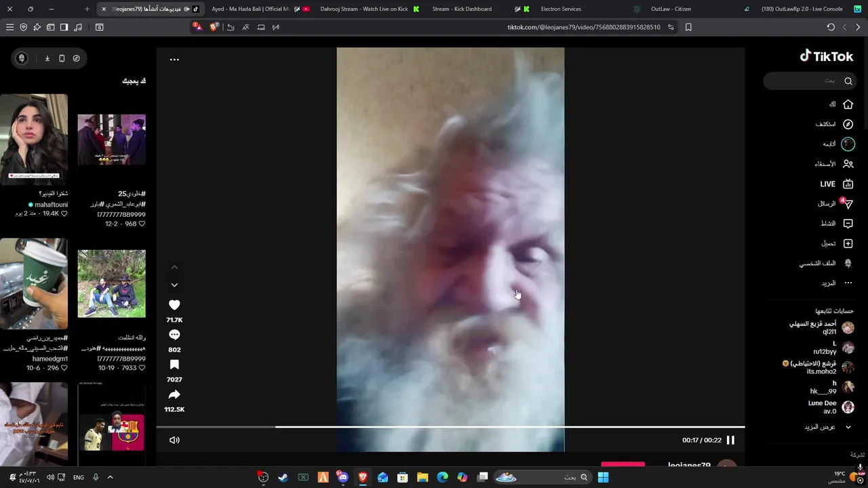Viewport: 868px width, 488px height.
Task: Open the Activity notifications item
Action: 837,223
